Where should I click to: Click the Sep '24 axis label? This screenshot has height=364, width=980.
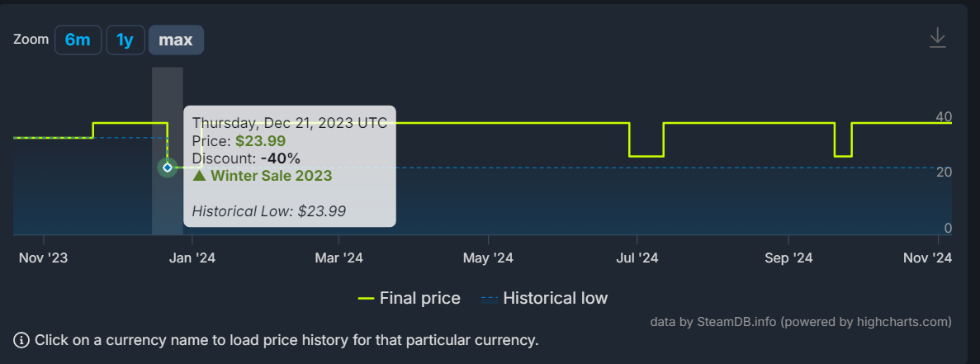pyautogui.click(x=788, y=258)
